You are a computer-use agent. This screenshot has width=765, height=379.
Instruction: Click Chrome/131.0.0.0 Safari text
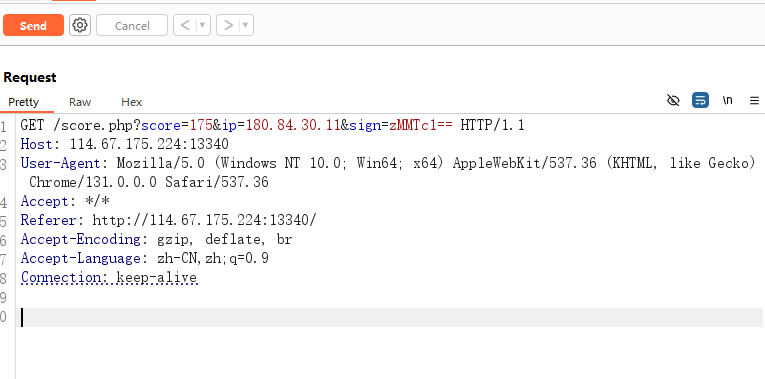pos(149,182)
